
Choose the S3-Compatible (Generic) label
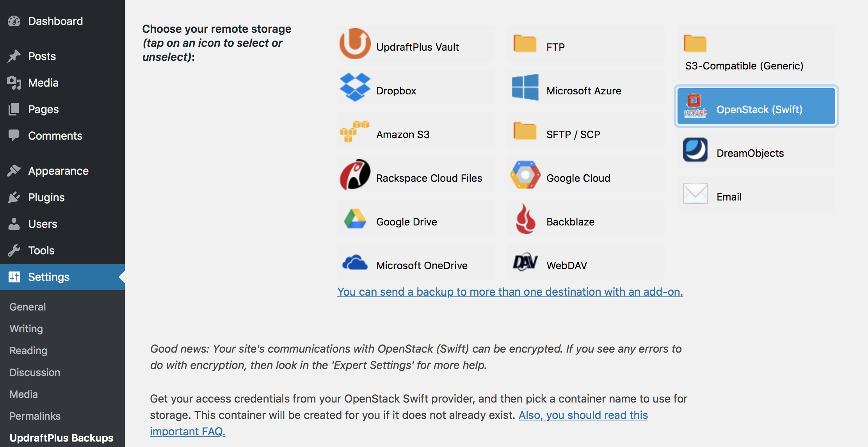(x=744, y=66)
